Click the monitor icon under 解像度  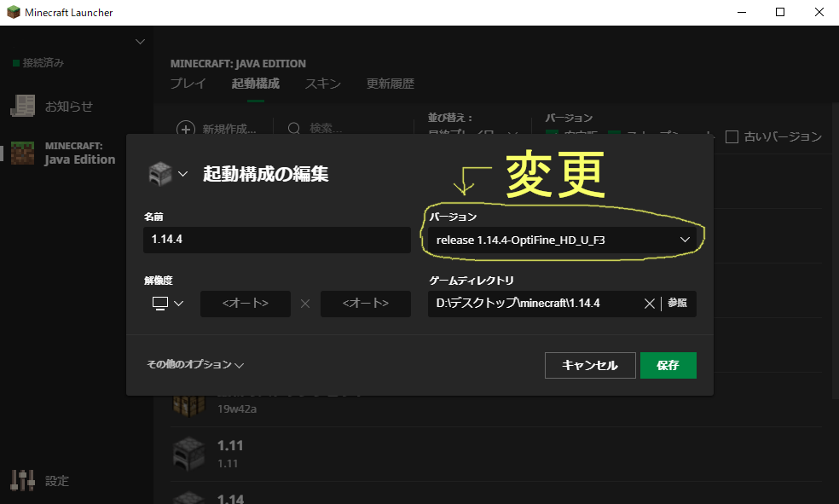[160, 304]
